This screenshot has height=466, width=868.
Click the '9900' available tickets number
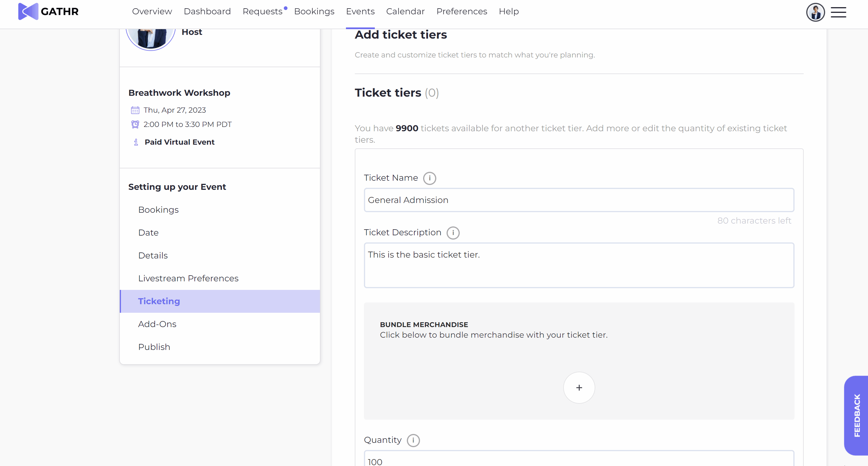tap(407, 128)
